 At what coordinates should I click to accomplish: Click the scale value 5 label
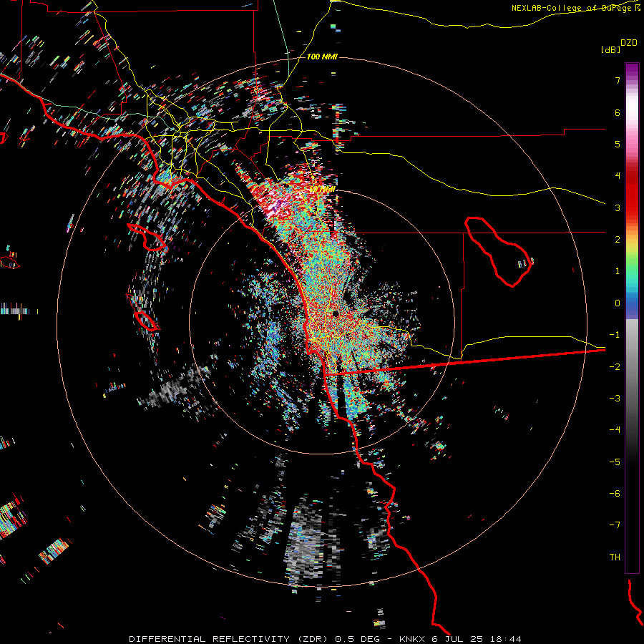click(x=618, y=144)
